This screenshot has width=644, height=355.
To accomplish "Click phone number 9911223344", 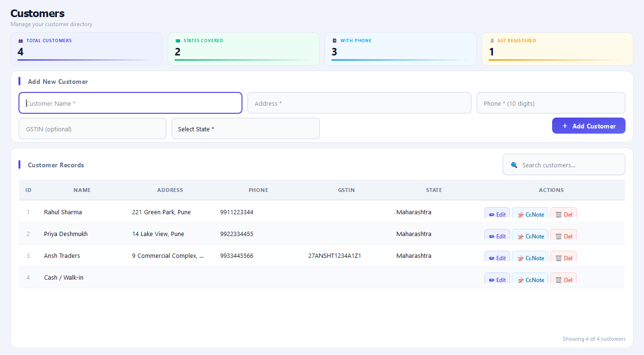I will 237,212.
